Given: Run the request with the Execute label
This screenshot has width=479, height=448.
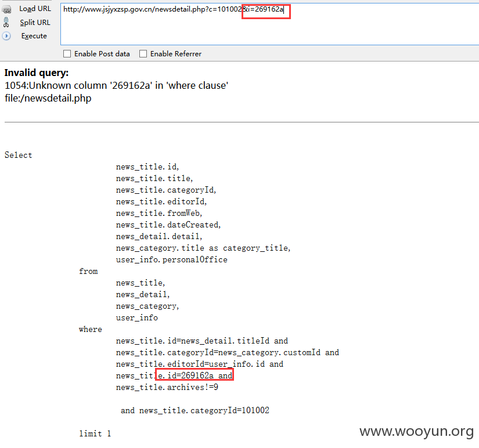Looking at the screenshot, I should 34,36.
